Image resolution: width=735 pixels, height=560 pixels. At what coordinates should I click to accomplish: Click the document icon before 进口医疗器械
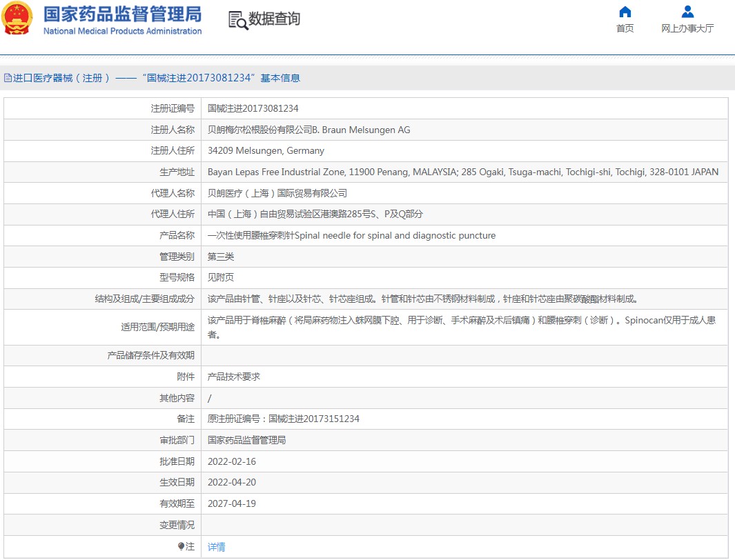(8, 79)
